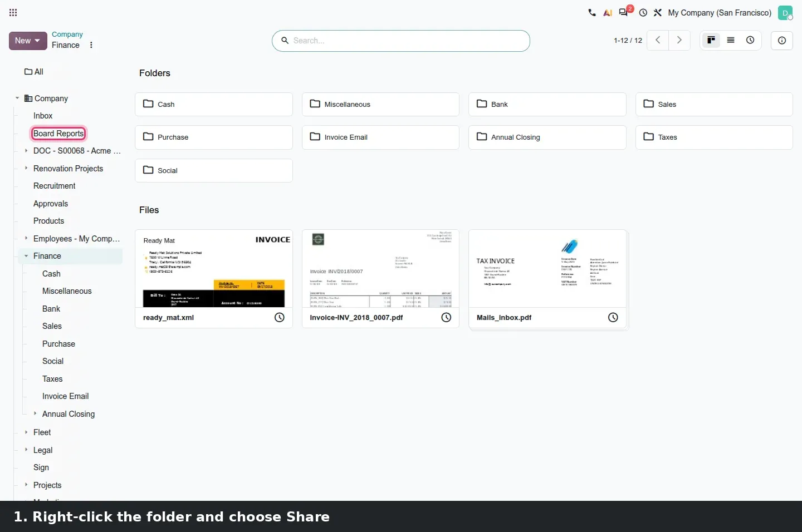Screen dimensions: 802x532
Task: Schedule activity on Invoice-INV_2018_0007.pdf clock icon
Action: [x=446, y=317]
